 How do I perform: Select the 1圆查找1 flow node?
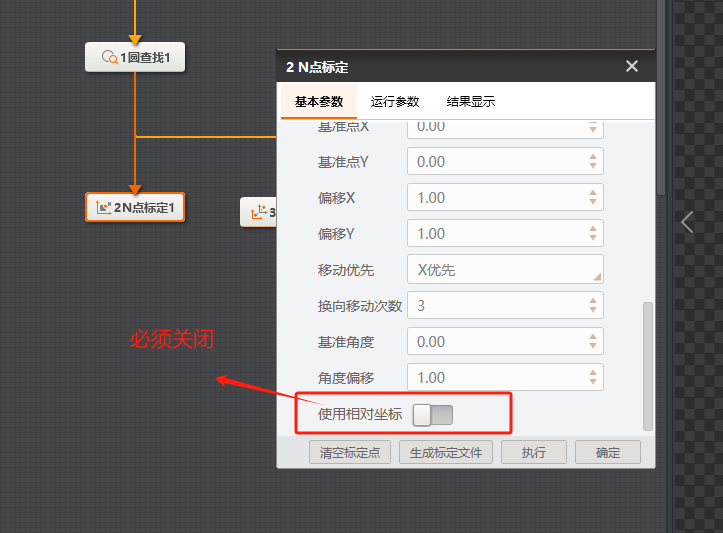(135, 57)
